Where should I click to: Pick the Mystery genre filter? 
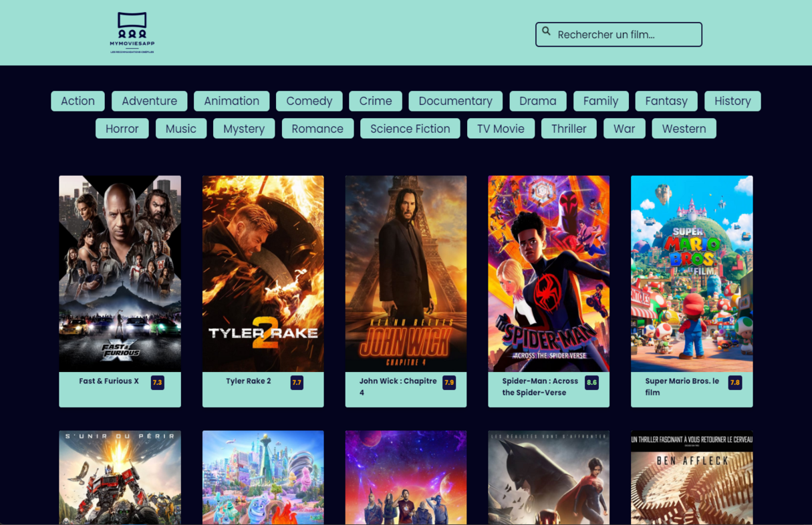point(244,128)
